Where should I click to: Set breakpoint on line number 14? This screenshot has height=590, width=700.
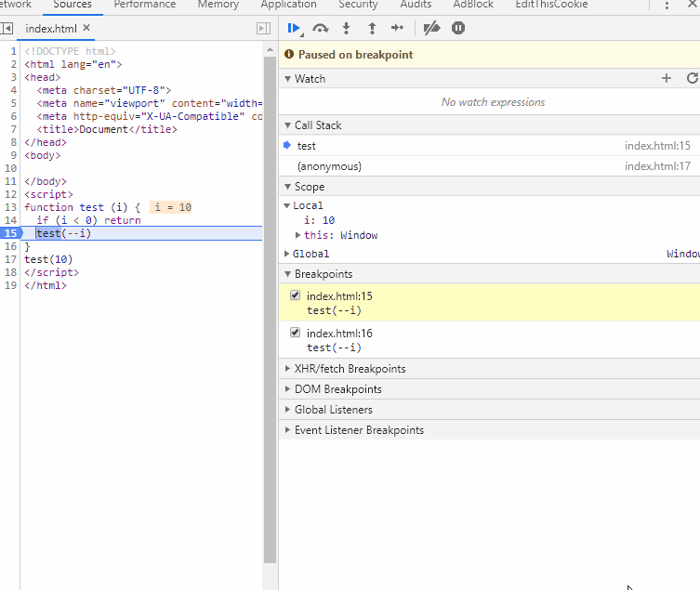pos(11,220)
